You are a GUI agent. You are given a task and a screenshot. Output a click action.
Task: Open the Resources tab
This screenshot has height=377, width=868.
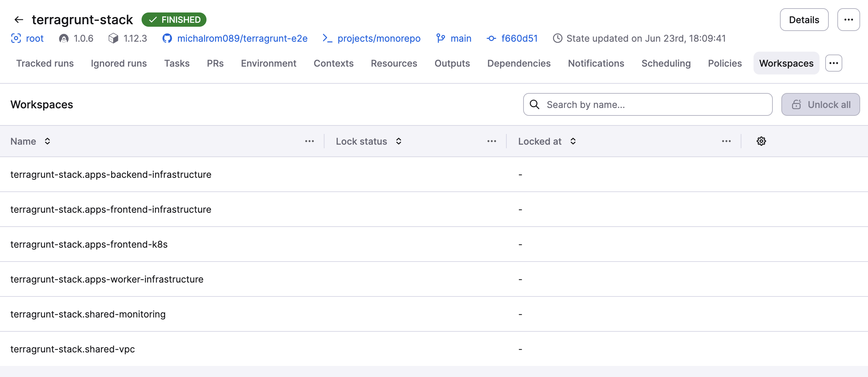(394, 63)
